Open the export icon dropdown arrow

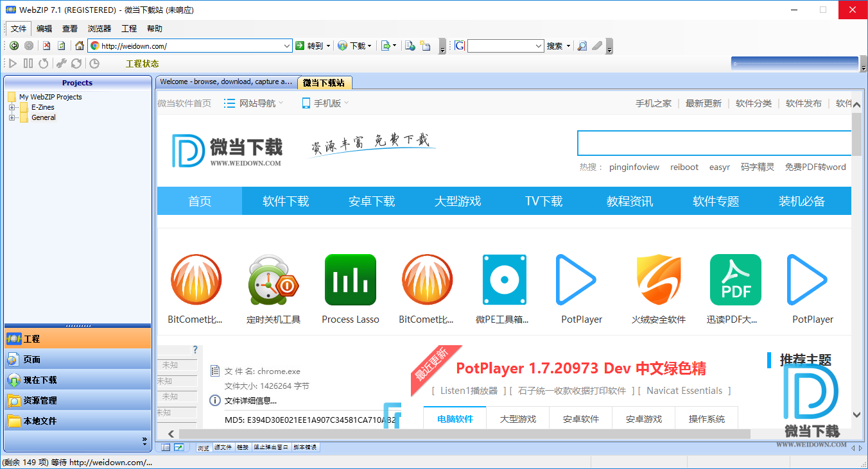pyautogui.click(x=394, y=46)
